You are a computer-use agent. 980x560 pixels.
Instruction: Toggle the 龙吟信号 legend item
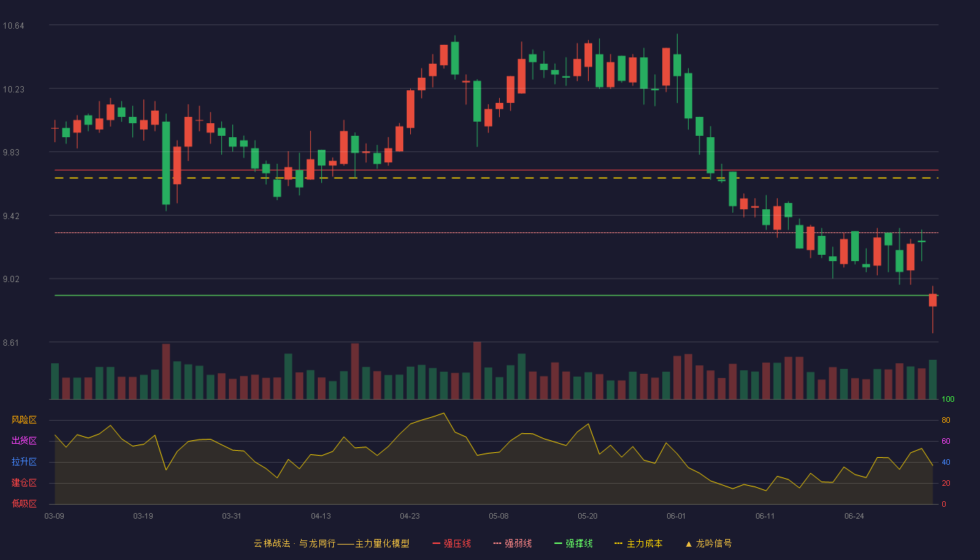pos(708,543)
